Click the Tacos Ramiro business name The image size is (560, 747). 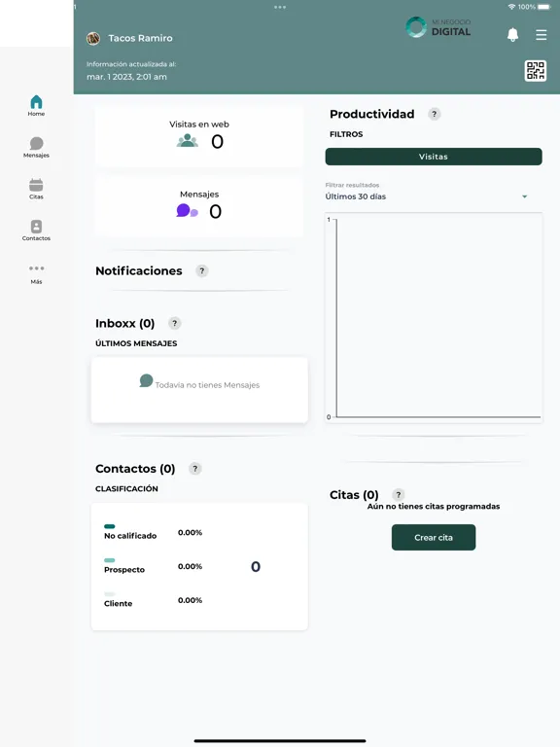(x=140, y=38)
